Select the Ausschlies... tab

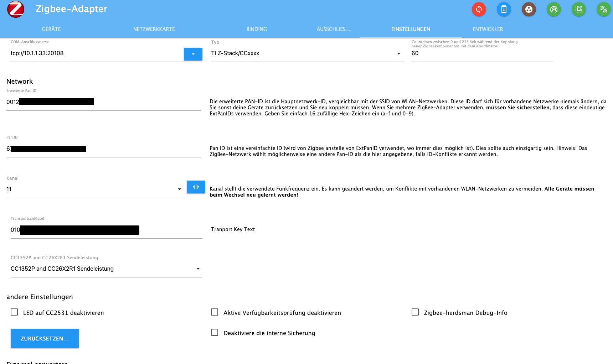click(334, 29)
